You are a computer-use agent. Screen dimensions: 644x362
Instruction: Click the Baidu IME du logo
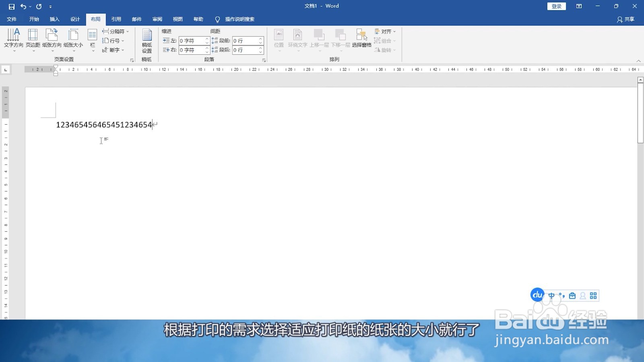coord(537,295)
